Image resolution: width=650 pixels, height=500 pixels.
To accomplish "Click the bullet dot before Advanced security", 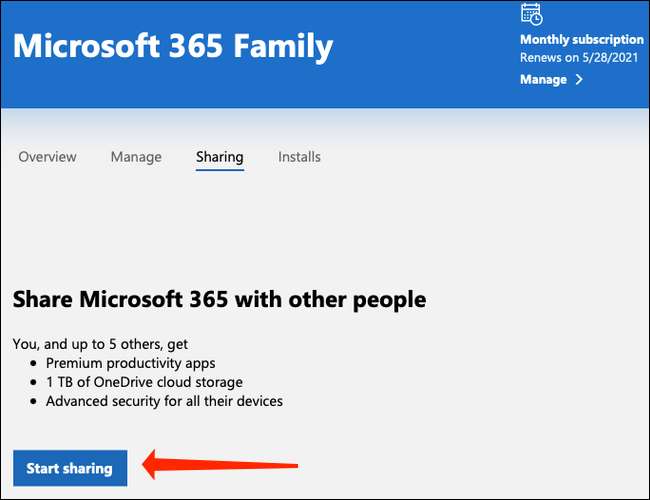I will pyautogui.click(x=34, y=401).
